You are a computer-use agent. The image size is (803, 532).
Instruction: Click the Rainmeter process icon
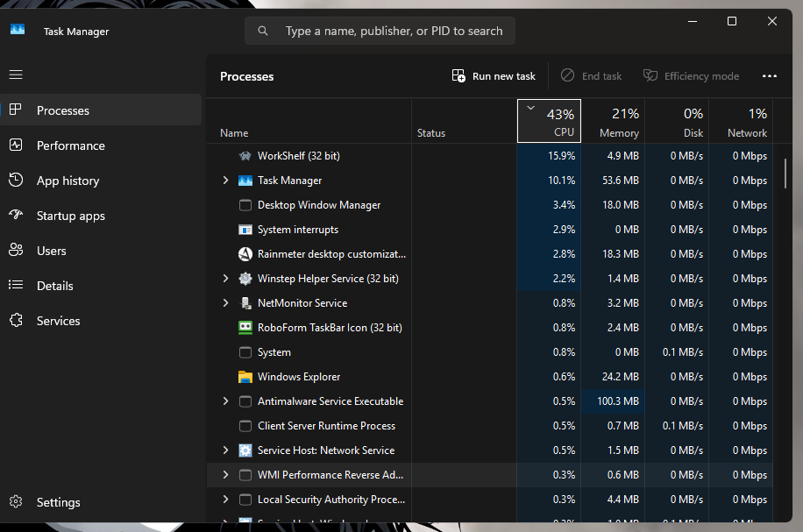245,254
